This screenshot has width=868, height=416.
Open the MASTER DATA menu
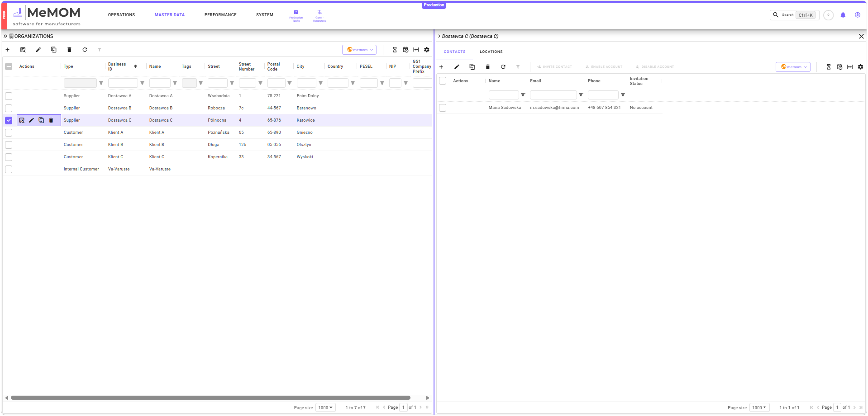click(170, 15)
